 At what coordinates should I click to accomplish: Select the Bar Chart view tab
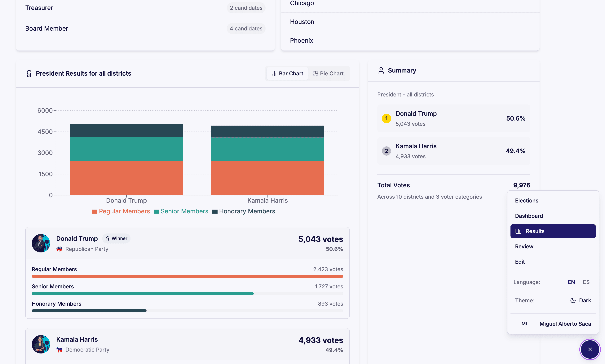(x=288, y=74)
